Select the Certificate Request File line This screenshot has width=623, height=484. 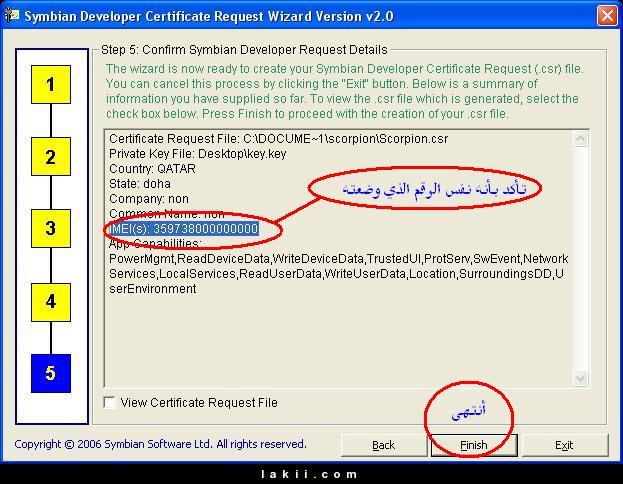pyautogui.click(x=279, y=139)
